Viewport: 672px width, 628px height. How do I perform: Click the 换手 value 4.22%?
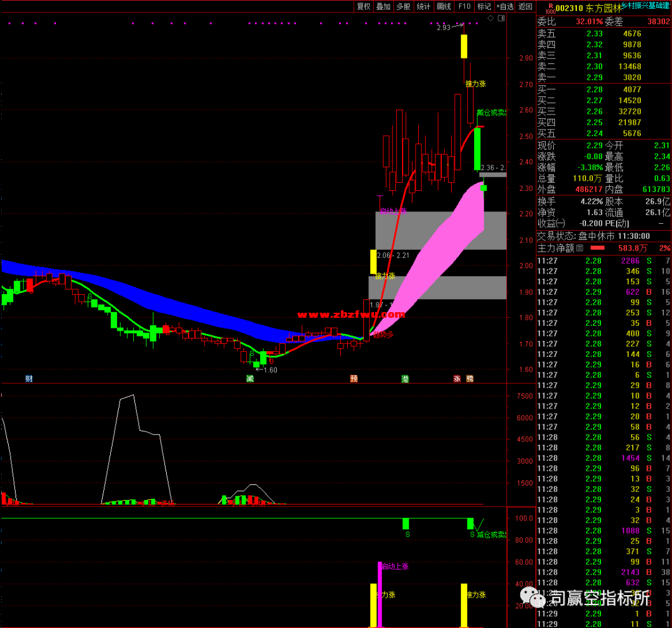[592, 201]
